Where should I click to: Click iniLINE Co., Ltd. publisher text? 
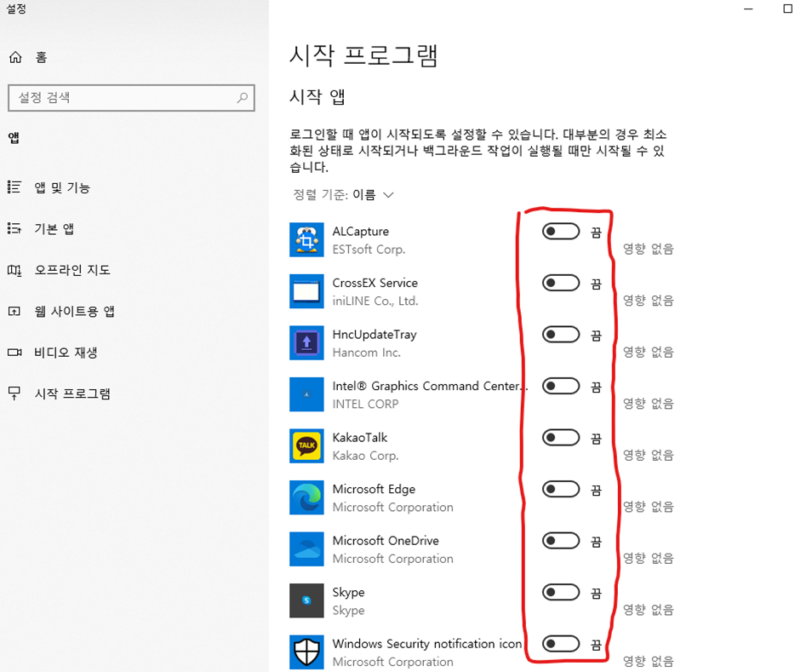click(375, 301)
